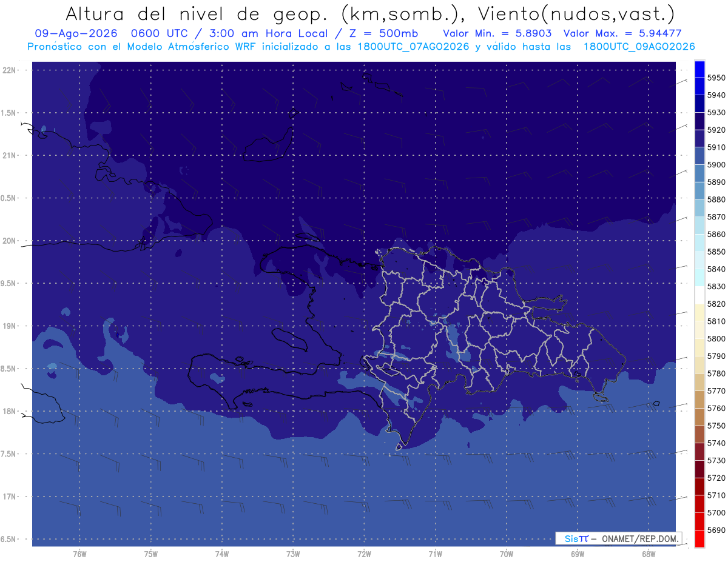The image size is (728, 562).
Task: Click the 71W longitude label
Action: [x=435, y=554]
